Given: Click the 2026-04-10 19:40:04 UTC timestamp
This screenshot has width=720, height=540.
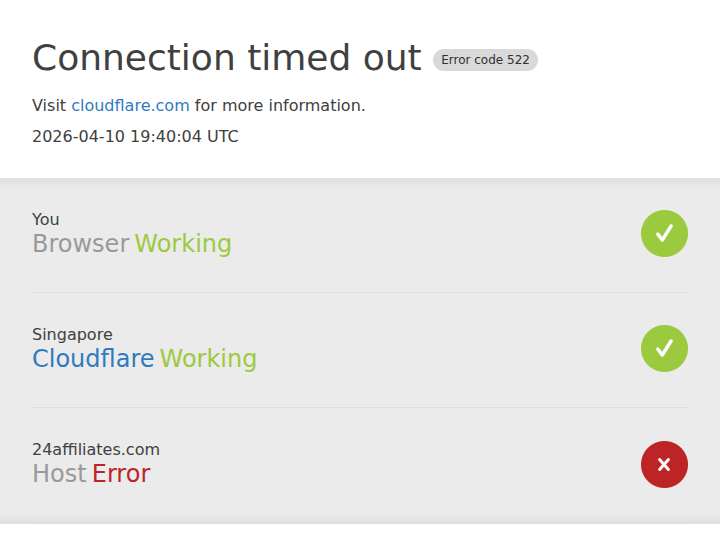Looking at the screenshot, I should click(x=135, y=136).
